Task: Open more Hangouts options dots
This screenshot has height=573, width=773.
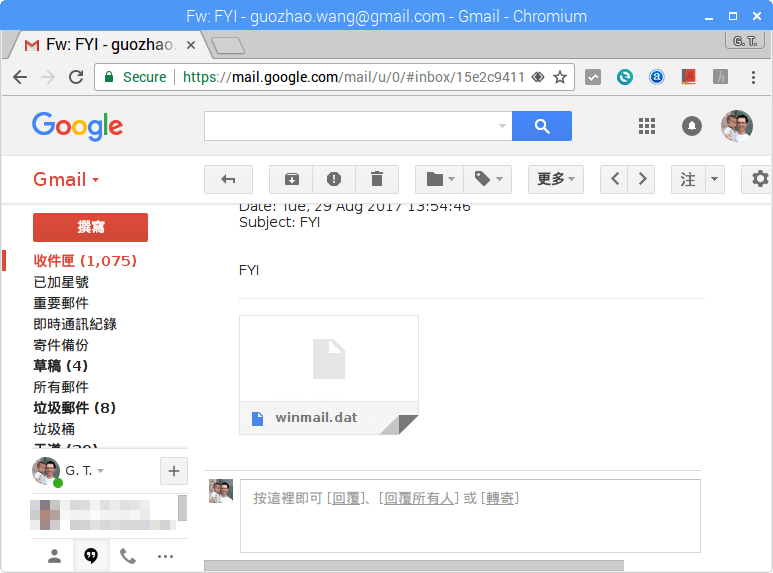Action: click(x=165, y=556)
